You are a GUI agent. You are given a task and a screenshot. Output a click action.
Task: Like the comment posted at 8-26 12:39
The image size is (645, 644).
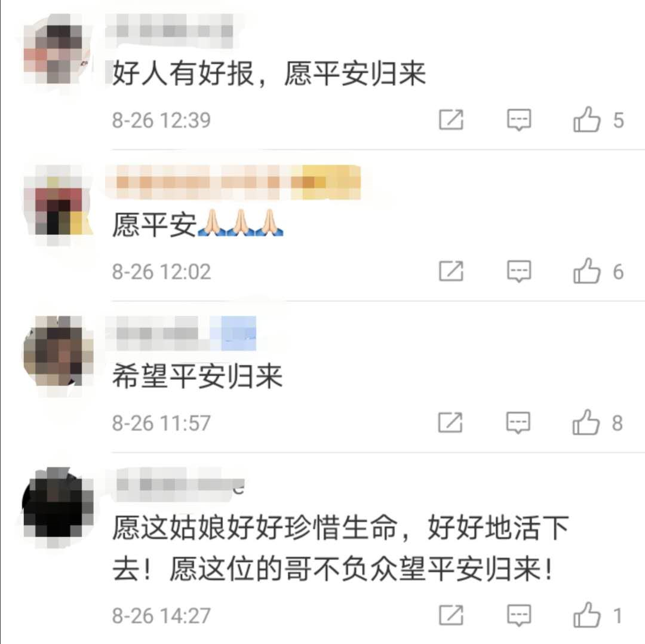point(586,119)
